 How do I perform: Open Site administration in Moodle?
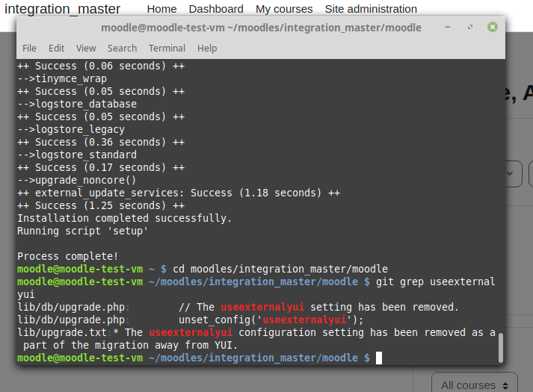371,9
